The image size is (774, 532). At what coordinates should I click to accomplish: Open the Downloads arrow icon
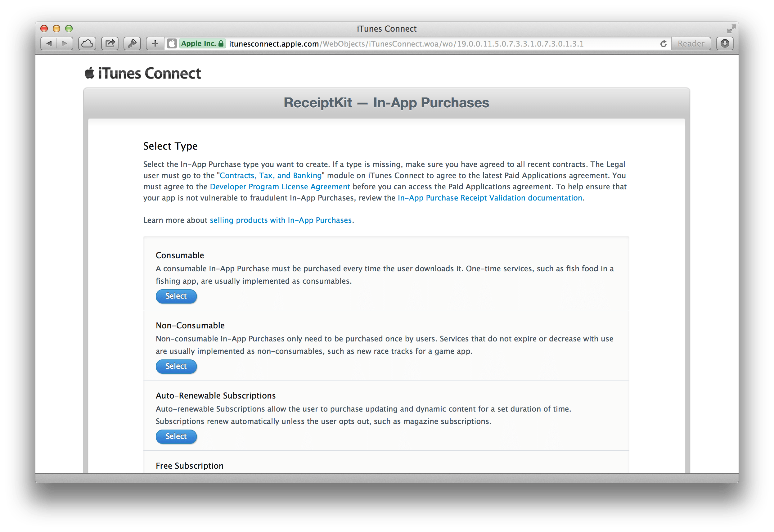(x=725, y=43)
